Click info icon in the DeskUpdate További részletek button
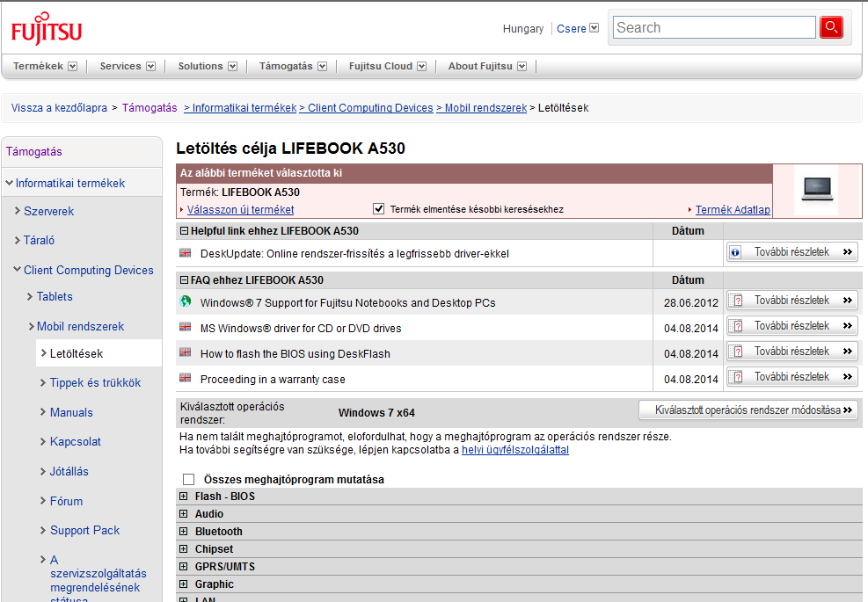The width and height of the screenshot is (868, 602). 735,252
